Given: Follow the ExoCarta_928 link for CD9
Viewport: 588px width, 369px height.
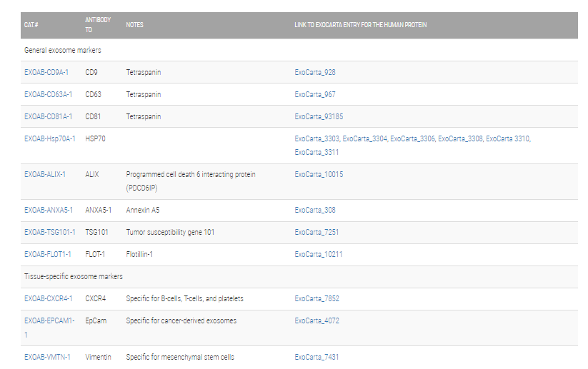Looking at the screenshot, I should coord(315,72).
